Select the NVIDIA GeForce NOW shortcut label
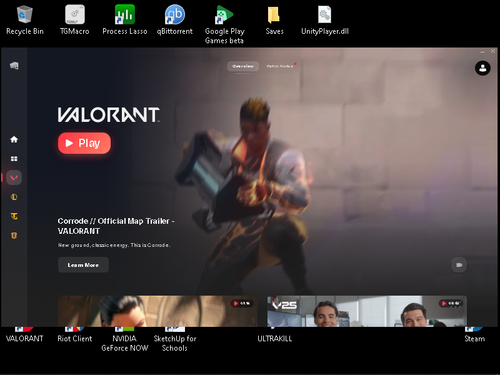The width and height of the screenshot is (500, 375). pyautogui.click(x=125, y=343)
